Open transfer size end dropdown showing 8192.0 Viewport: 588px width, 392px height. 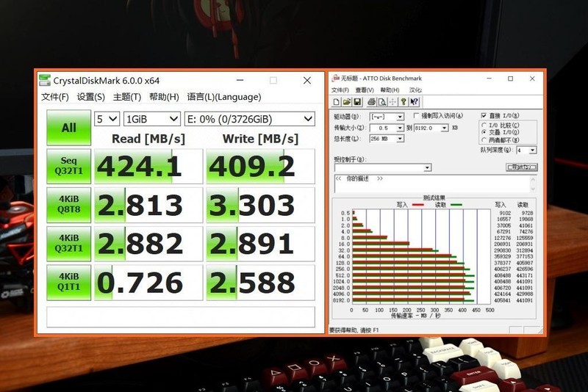[431, 128]
